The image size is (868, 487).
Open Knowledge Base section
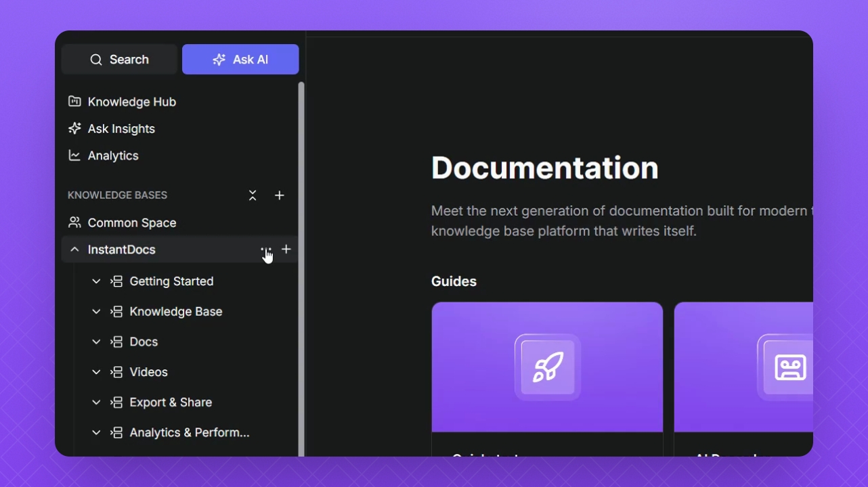[176, 312]
